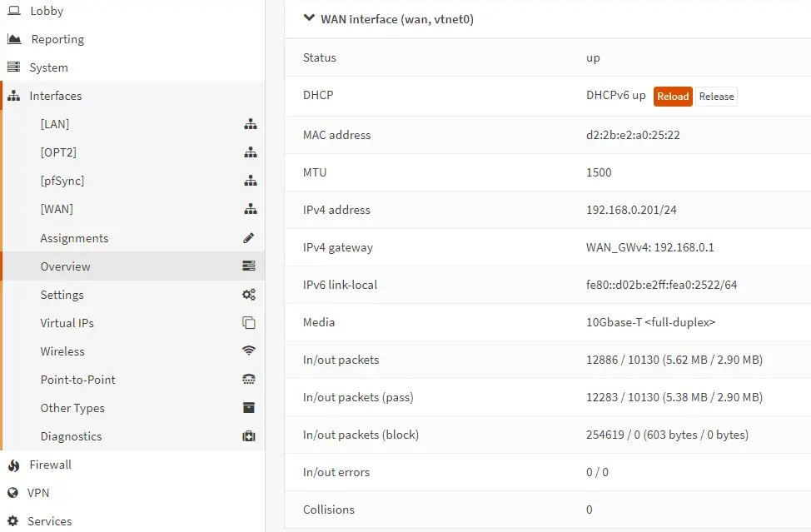Viewport: 811px width, 532px height.
Task: Click the Assignments pencil icon
Action: 249,238
